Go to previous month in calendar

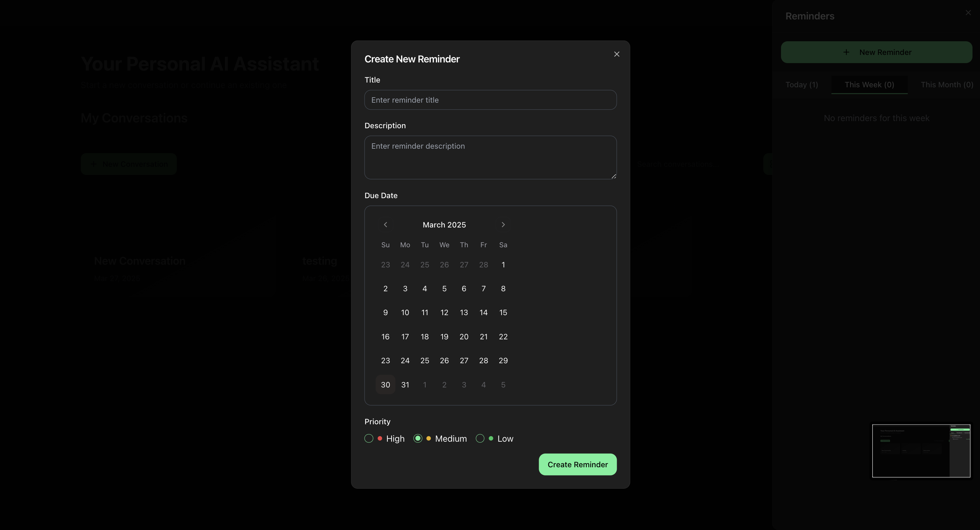pos(385,225)
